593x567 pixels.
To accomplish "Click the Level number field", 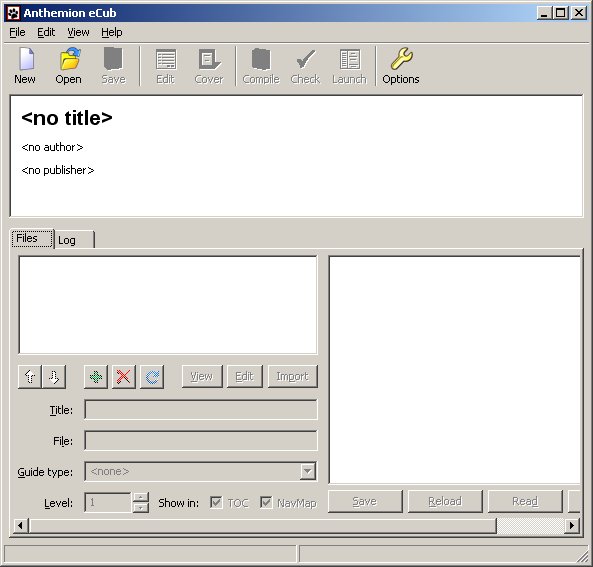I will click(108, 503).
